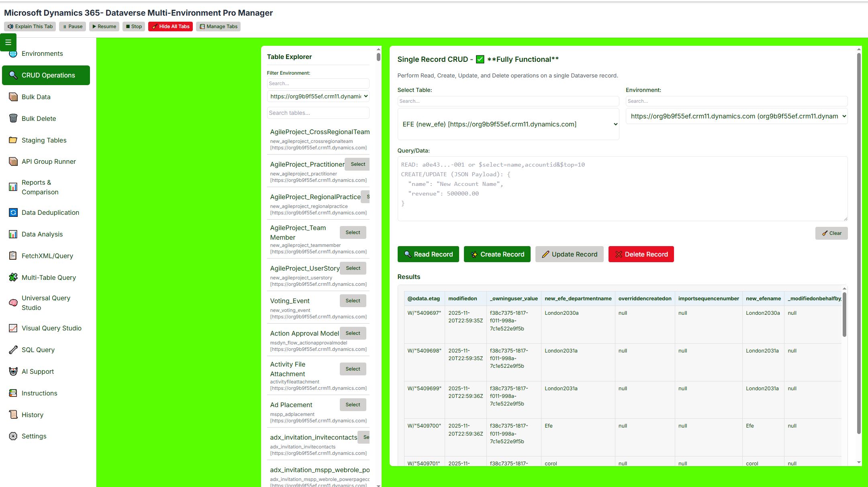Toggle the sidebar with the hamburger menu

[x=8, y=42]
